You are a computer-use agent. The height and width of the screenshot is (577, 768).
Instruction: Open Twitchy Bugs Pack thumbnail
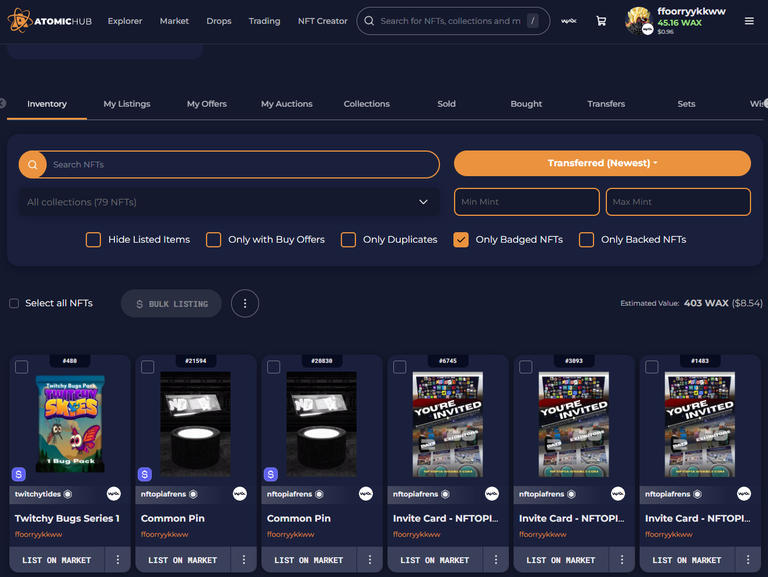(70, 423)
